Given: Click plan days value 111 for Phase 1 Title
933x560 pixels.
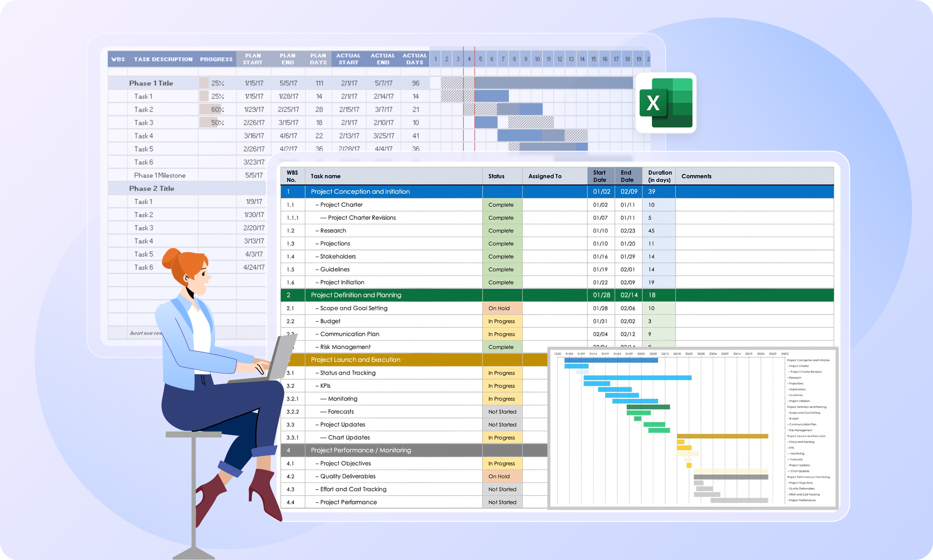Looking at the screenshot, I should 319,83.
